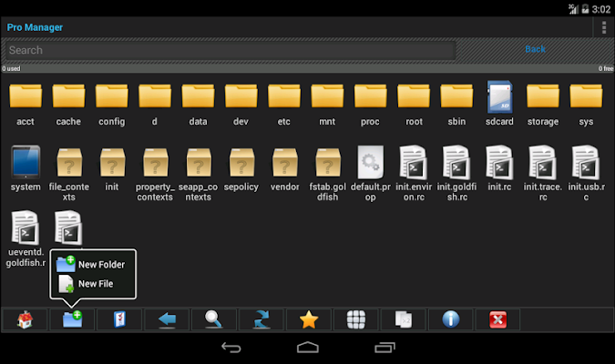Open the system tablet icon
The image size is (615, 364).
click(26, 168)
